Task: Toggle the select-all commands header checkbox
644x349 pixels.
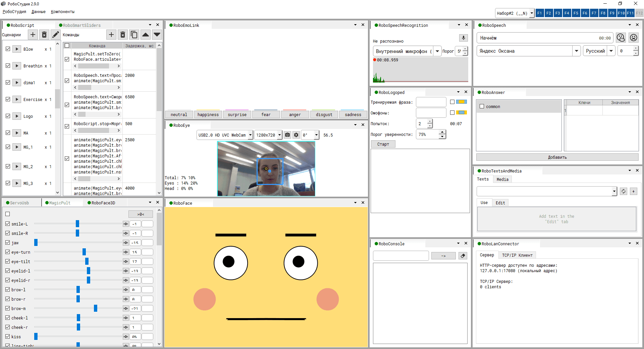Action: (67, 46)
